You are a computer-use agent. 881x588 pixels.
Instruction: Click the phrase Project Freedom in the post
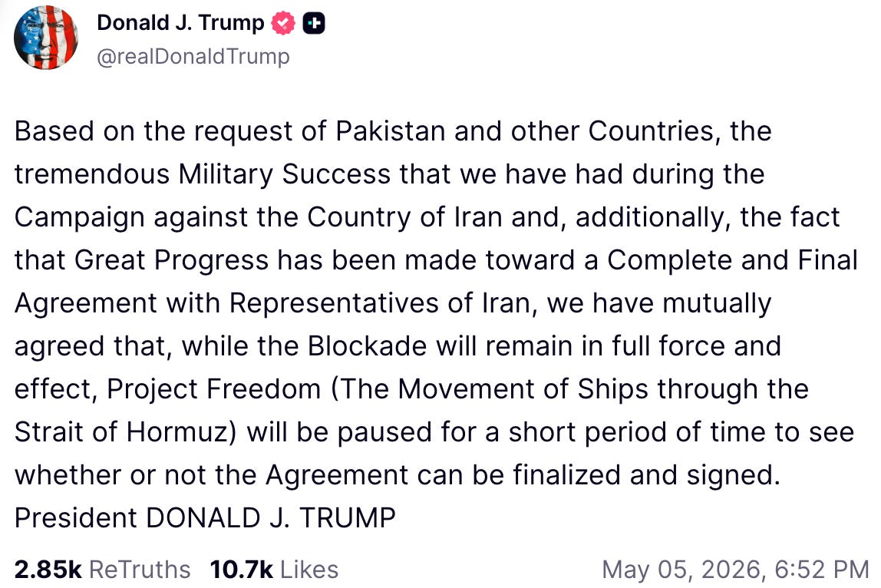(x=213, y=389)
